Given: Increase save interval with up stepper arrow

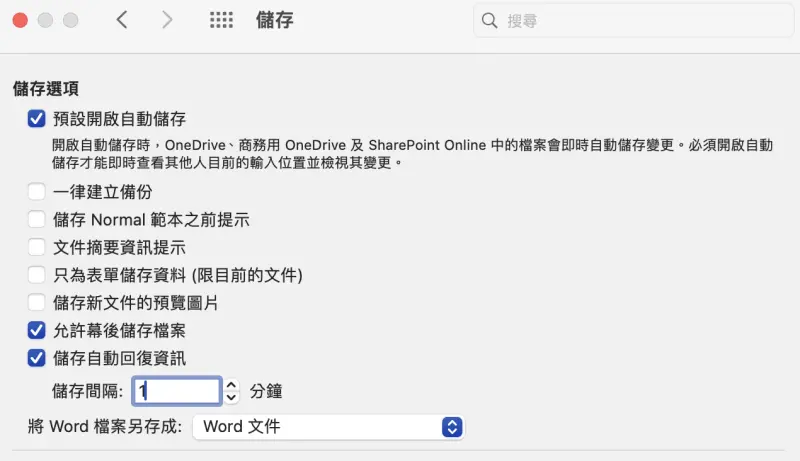Looking at the screenshot, I should tap(231, 386).
